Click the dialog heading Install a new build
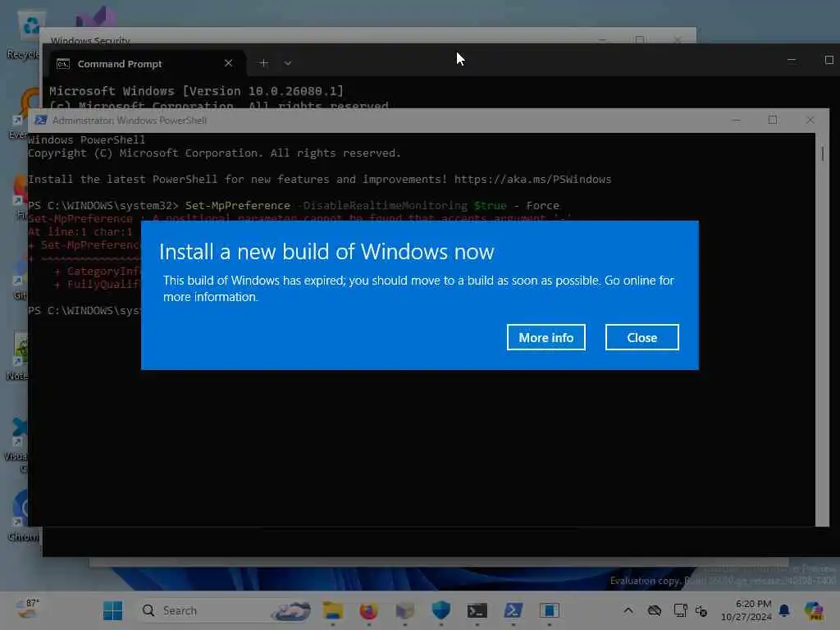This screenshot has height=630, width=840. (x=326, y=252)
